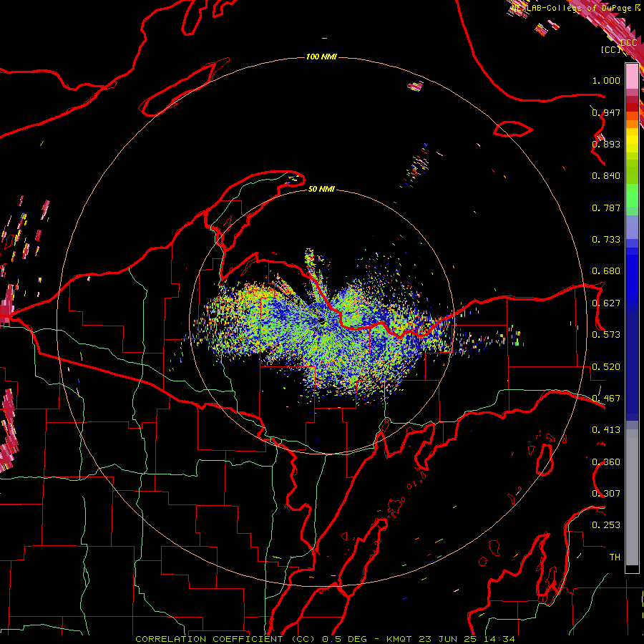The image size is (644, 644).
Task: Click the 0.733 scale label
Action: 606,240
